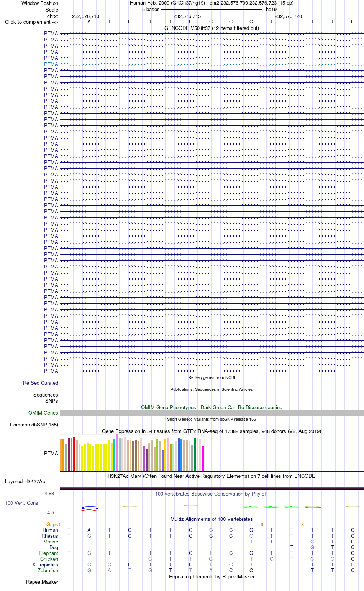Image resolution: width=364 pixels, height=591 pixels.
Task: Select the Rhesus alignment row label
Action: [x=50, y=536]
